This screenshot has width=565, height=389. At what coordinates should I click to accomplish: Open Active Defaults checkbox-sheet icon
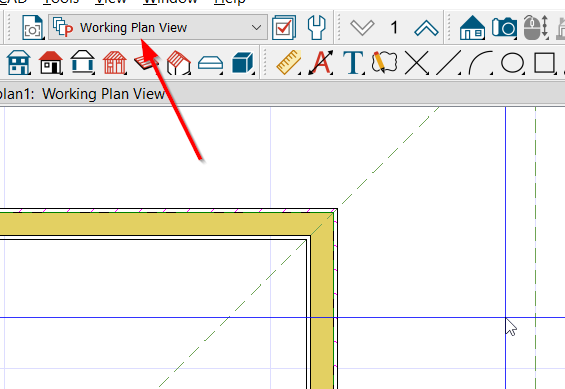pyautogui.click(x=284, y=27)
